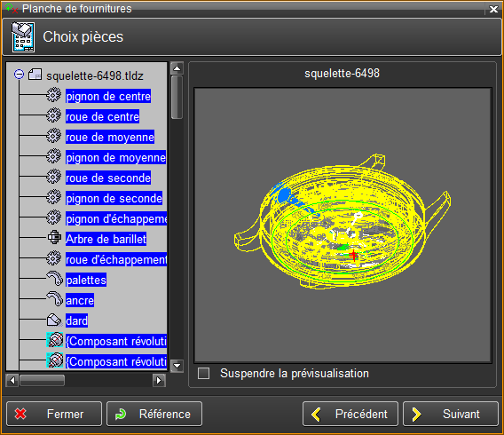Click the Choix pièces header icon

[23, 36]
